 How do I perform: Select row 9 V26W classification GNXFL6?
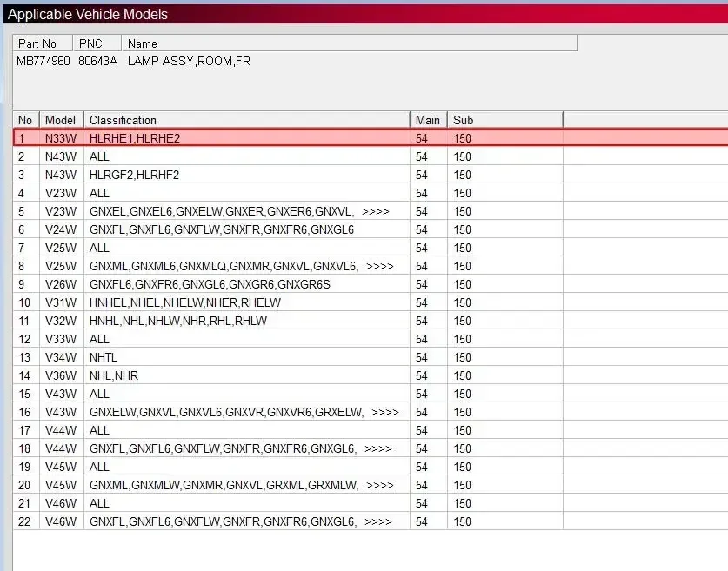point(210,284)
